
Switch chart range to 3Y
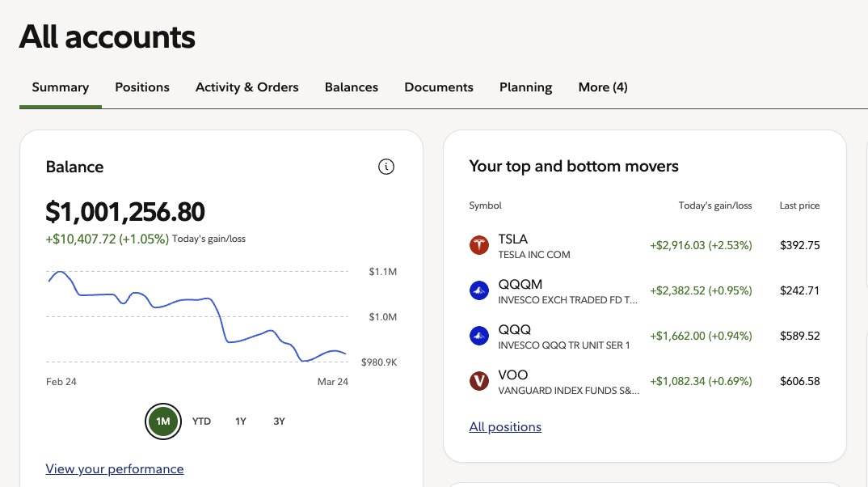coord(279,421)
